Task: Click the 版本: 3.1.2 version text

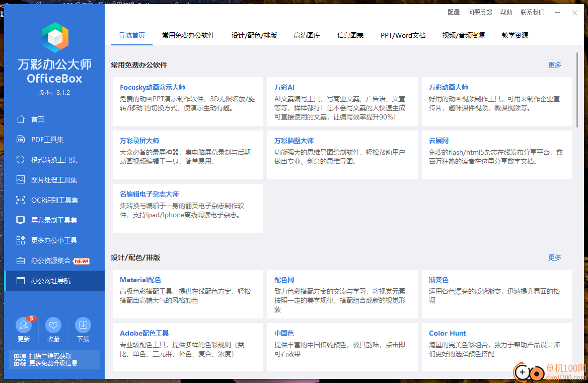Action: (x=54, y=92)
